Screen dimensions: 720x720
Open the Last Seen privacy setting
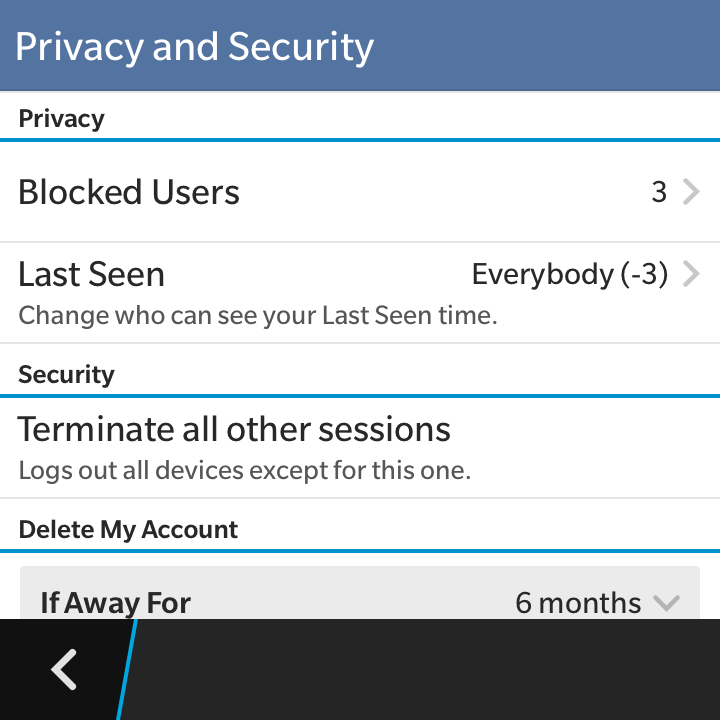92,274
